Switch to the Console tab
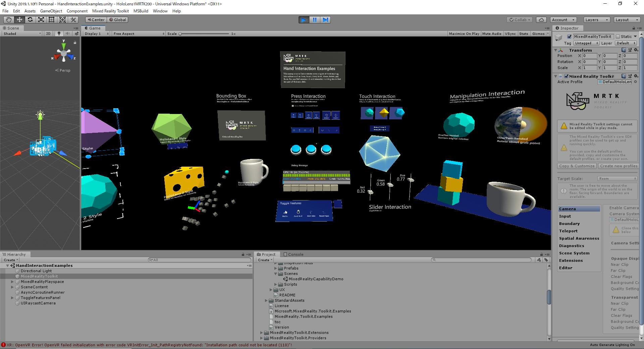The height and width of the screenshot is (349, 644). click(x=293, y=254)
